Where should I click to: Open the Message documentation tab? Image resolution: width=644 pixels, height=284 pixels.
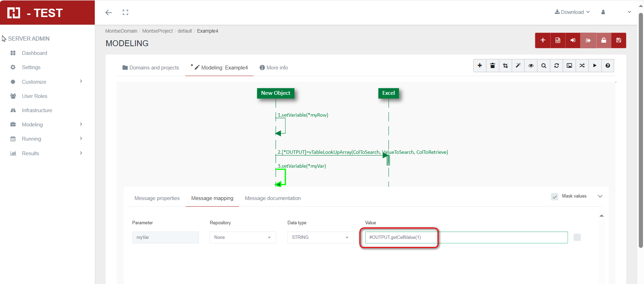point(273,198)
